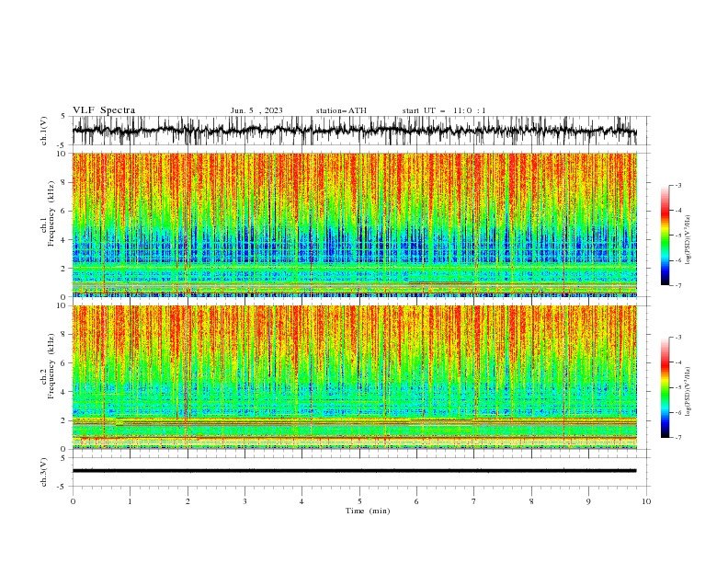
Task: Click '-7' on the lower color scale
Action: pos(678,438)
